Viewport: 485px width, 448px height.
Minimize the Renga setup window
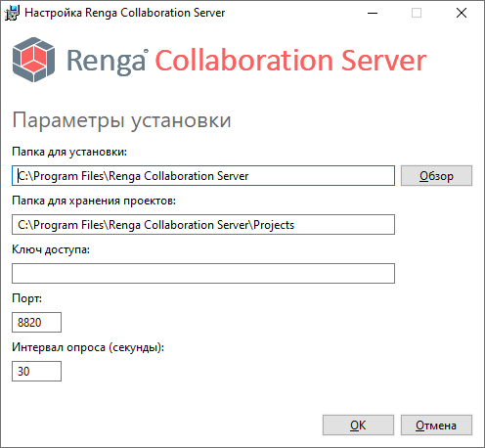click(x=373, y=13)
